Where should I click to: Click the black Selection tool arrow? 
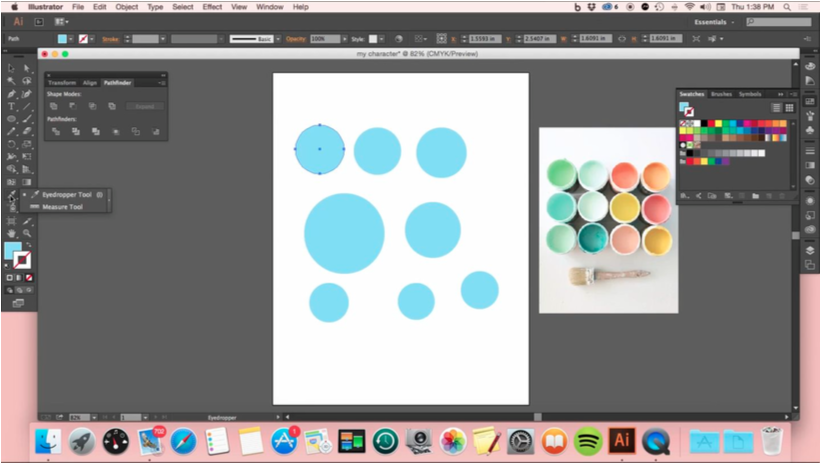pyautogui.click(x=12, y=68)
